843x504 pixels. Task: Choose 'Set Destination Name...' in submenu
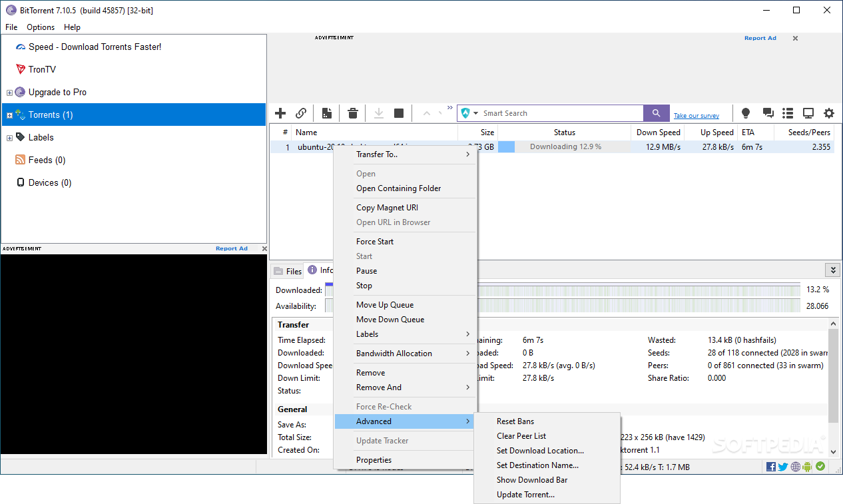tap(547, 465)
